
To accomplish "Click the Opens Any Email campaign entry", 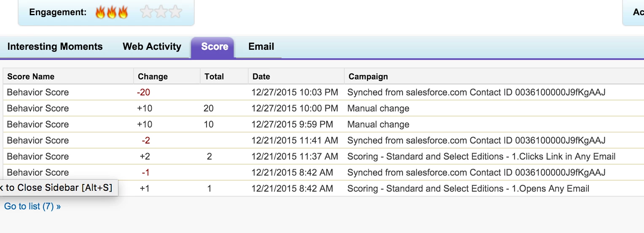I will [468, 189].
